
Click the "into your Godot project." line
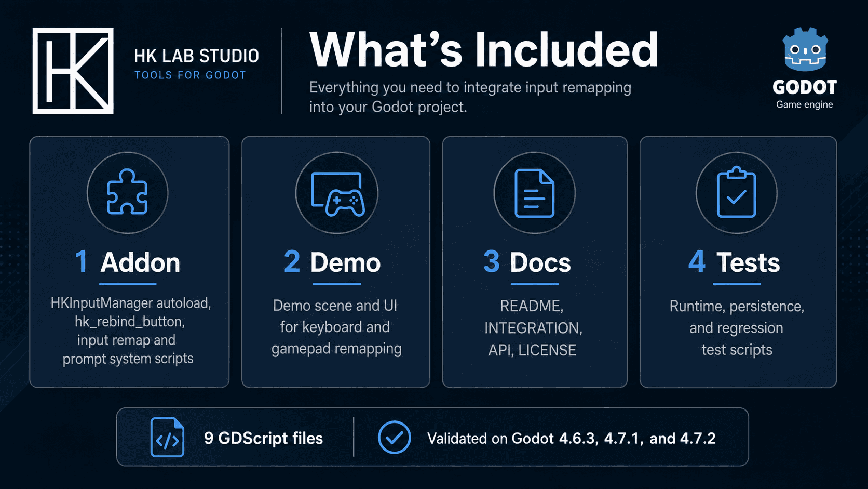[x=388, y=107]
